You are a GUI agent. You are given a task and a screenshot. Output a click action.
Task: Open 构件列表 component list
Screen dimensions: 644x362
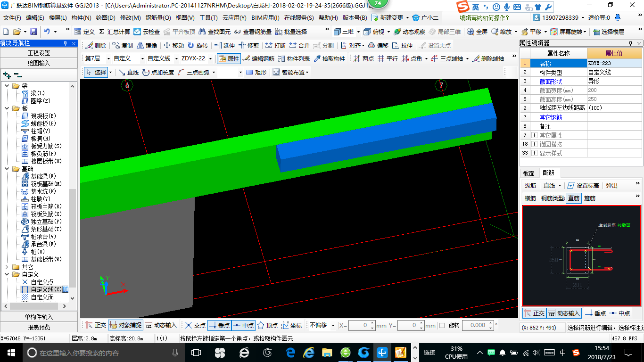[294, 58]
